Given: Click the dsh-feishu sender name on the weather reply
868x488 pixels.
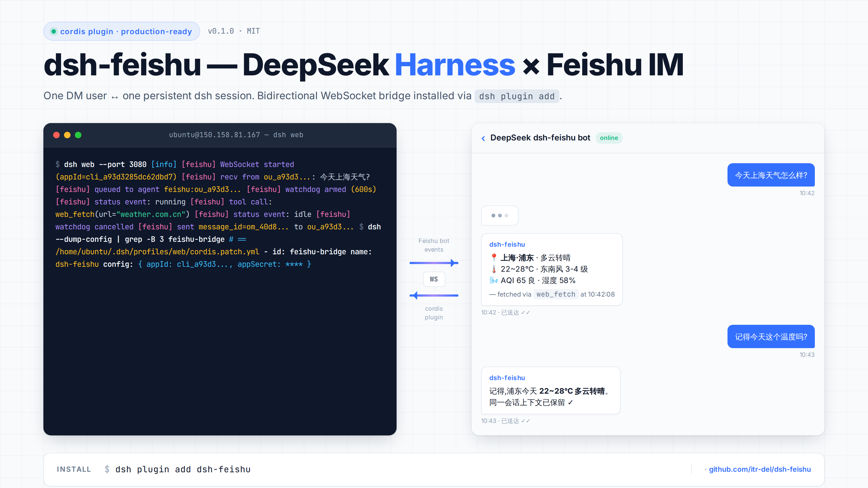Looking at the screenshot, I should coord(507,245).
